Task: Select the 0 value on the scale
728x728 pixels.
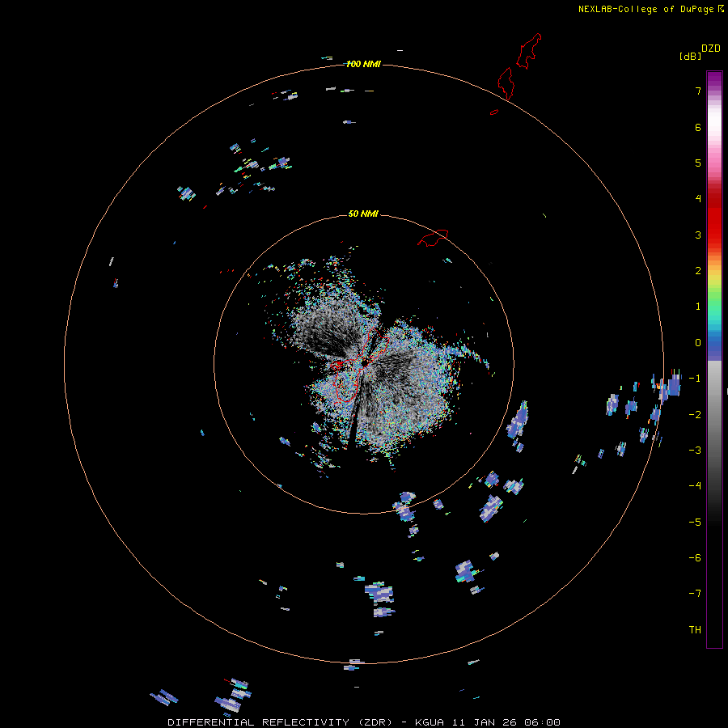Action: (x=698, y=343)
